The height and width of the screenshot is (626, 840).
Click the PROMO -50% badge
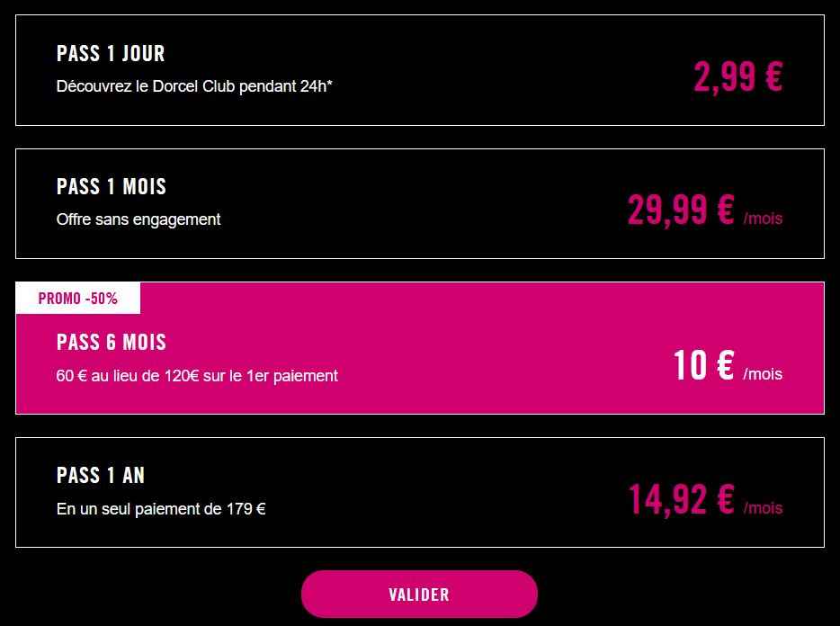coord(78,299)
